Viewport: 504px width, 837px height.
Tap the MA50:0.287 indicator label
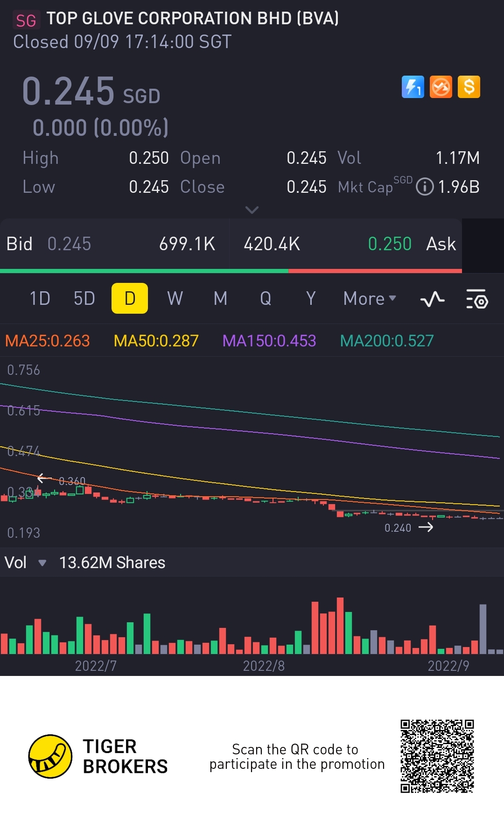click(156, 341)
